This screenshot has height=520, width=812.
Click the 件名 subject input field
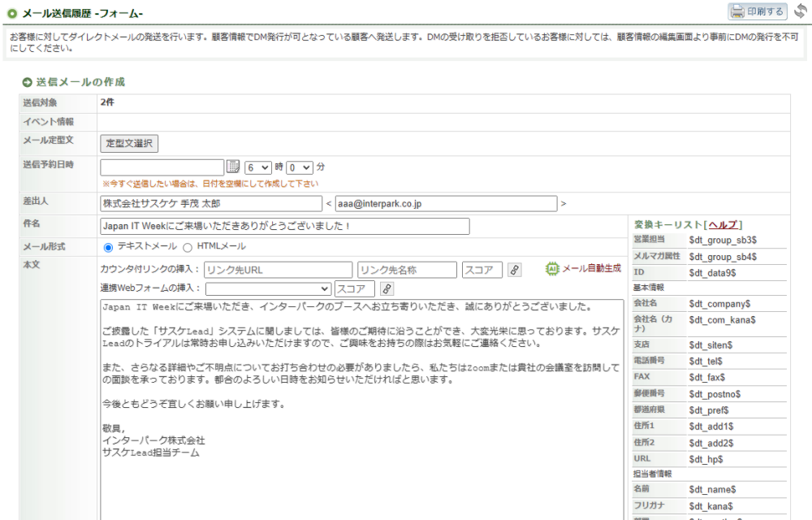285,226
